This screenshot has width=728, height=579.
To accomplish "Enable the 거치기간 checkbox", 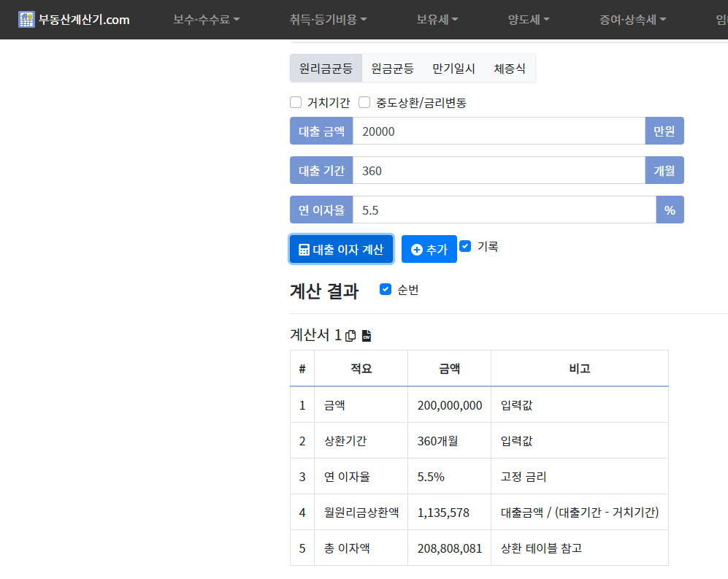I will coord(296,102).
